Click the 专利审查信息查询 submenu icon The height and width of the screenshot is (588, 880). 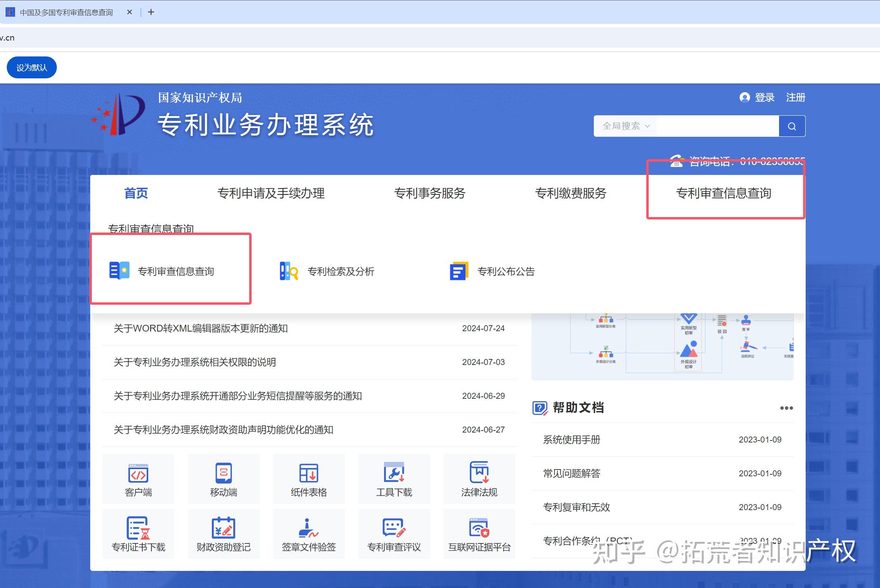pyautogui.click(x=119, y=271)
